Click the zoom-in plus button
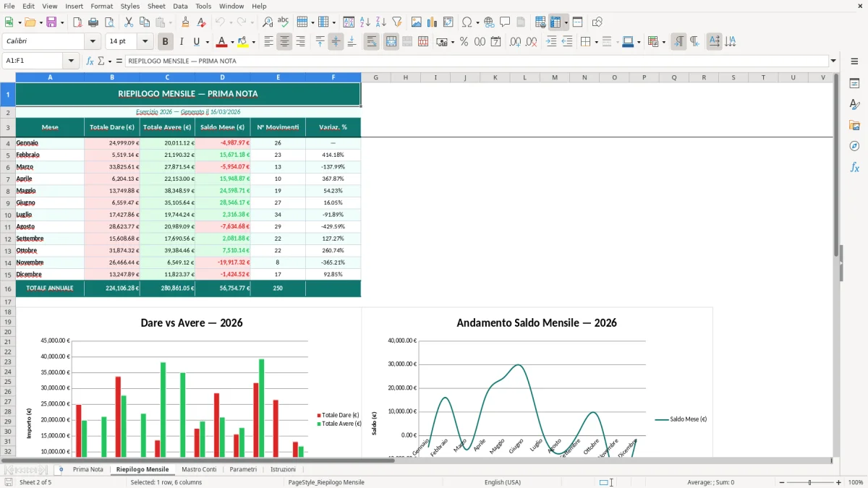 click(x=838, y=482)
